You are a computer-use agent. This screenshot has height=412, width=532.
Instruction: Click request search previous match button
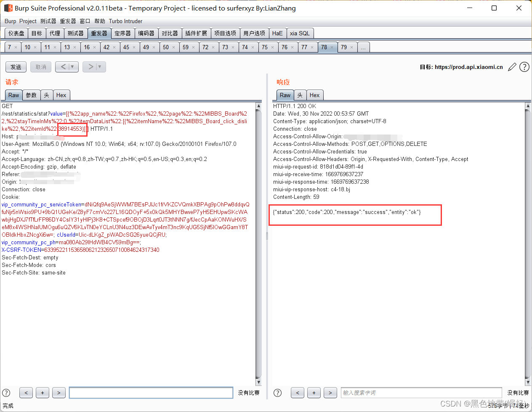pos(26,393)
